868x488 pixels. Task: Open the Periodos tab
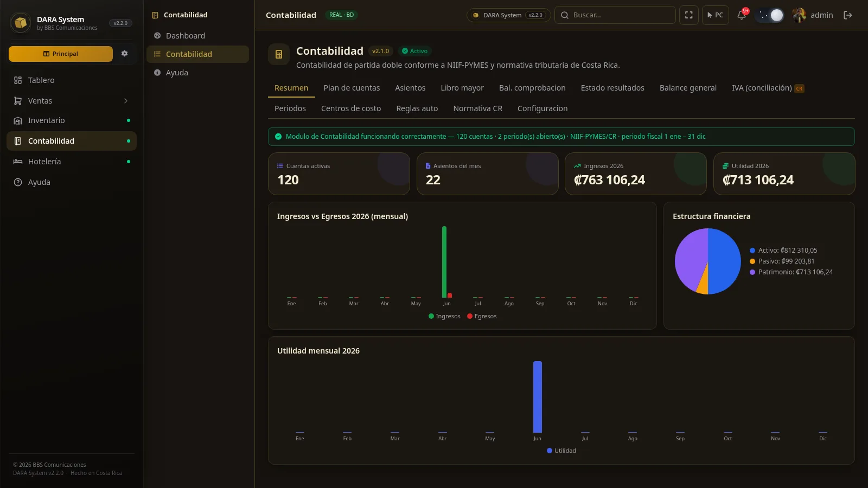[290, 108]
